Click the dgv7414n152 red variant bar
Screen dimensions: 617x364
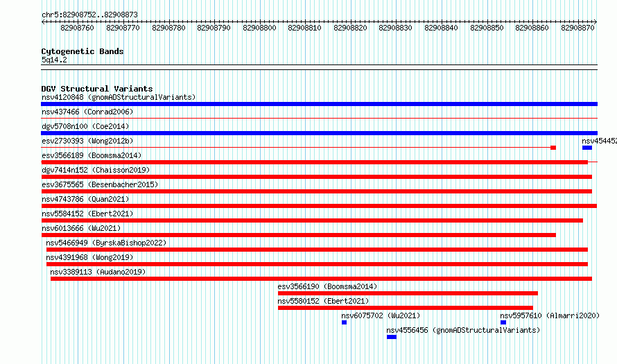316,177
